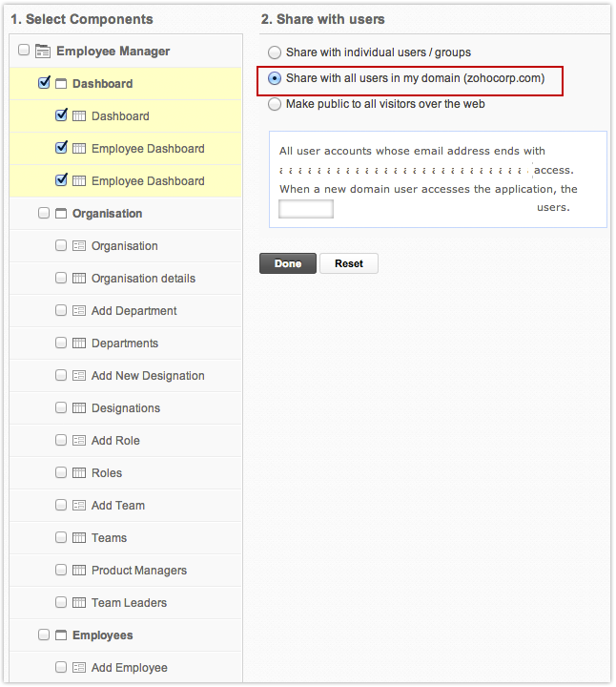Tick the Add Department checkbox

[x=61, y=310]
